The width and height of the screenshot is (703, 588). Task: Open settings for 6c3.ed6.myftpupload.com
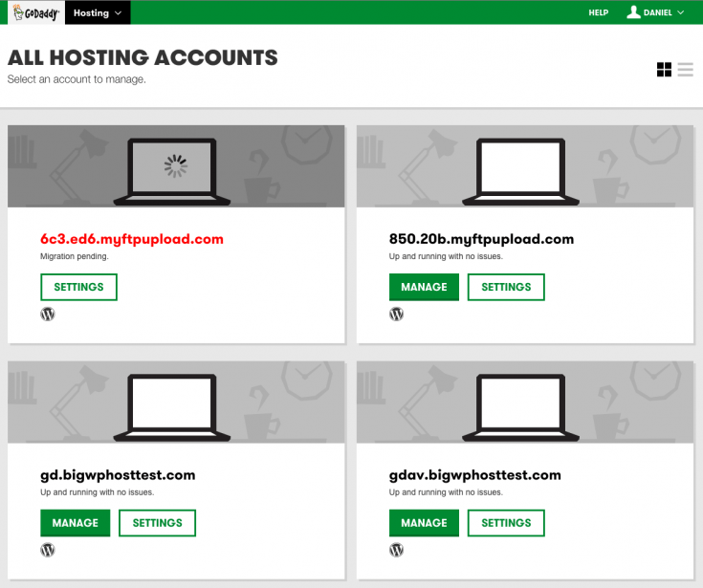pos(78,287)
